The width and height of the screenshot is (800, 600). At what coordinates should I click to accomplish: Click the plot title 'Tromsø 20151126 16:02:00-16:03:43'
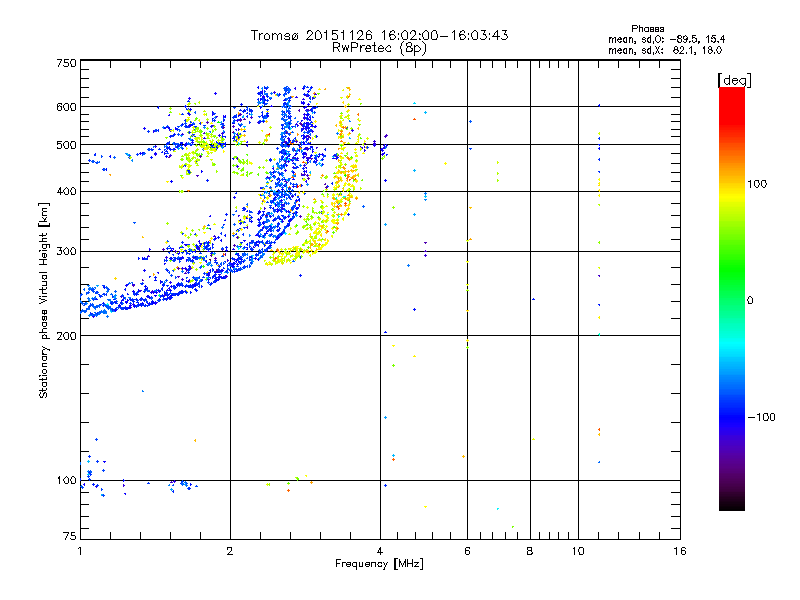coord(379,35)
